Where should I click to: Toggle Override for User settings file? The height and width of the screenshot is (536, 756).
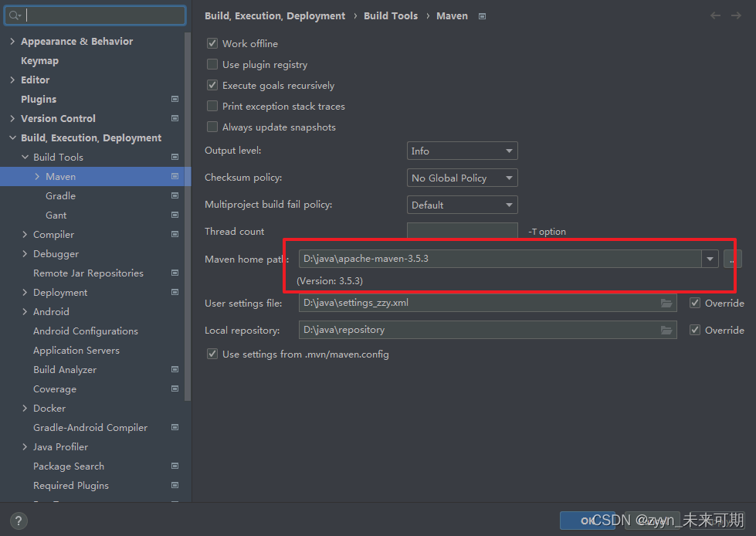695,303
